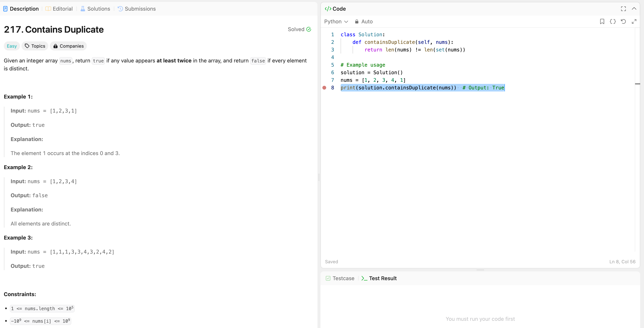The image size is (644, 328).
Task: Collapse the Code panel with chevron
Action: tap(634, 9)
